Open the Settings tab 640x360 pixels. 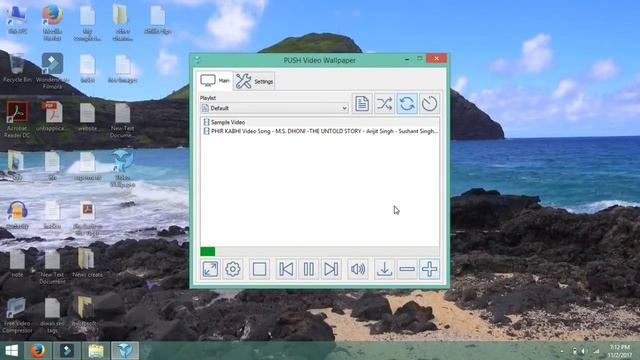254,81
